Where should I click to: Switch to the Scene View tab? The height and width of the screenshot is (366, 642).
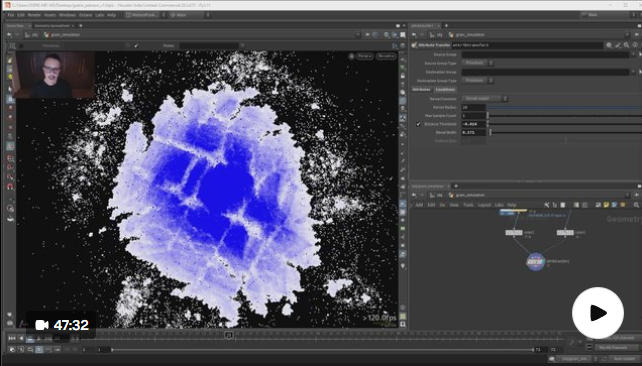(x=16, y=25)
